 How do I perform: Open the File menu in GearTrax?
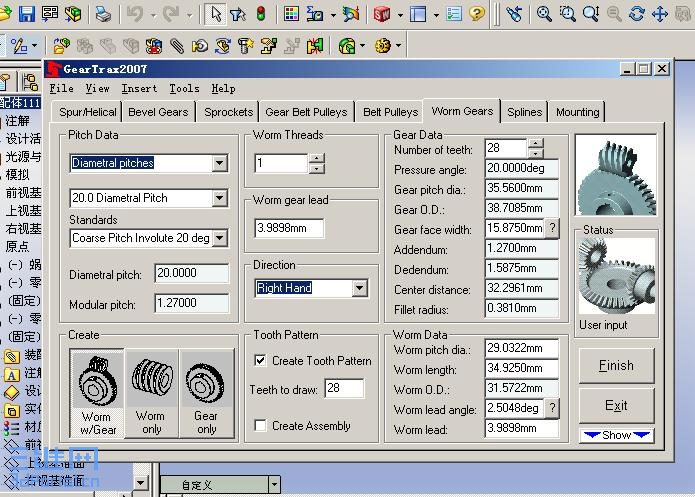click(x=61, y=89)
